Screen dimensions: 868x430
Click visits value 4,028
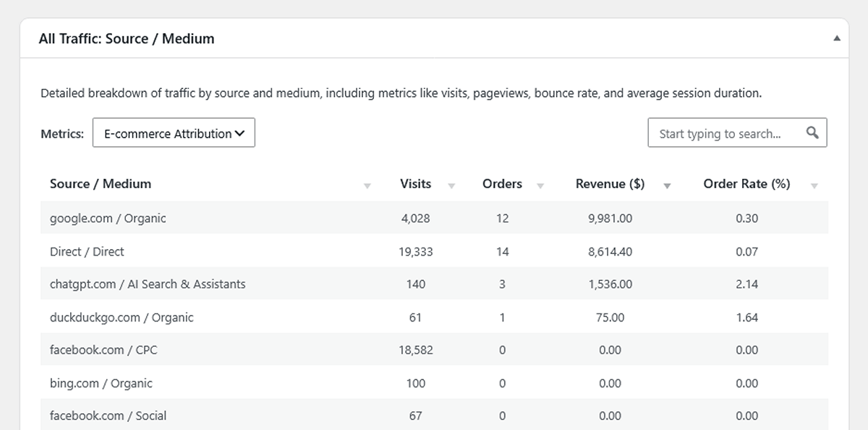coord(415,218)
